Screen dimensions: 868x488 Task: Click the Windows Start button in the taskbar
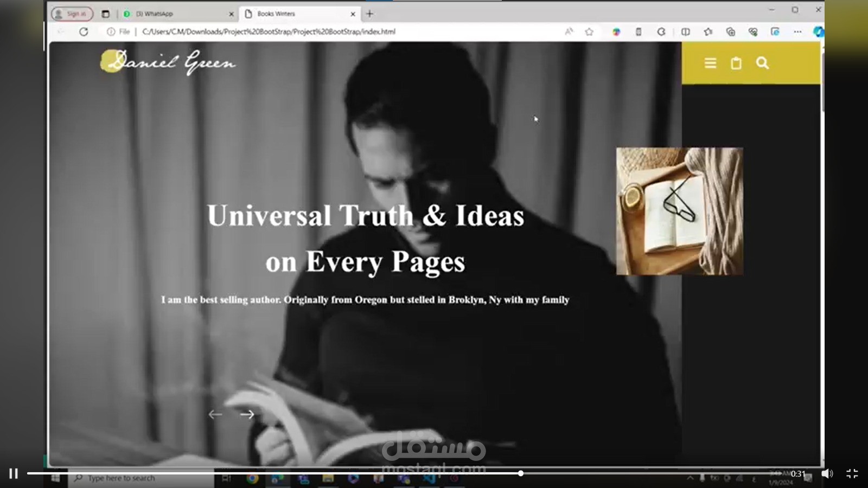(55, 478)
